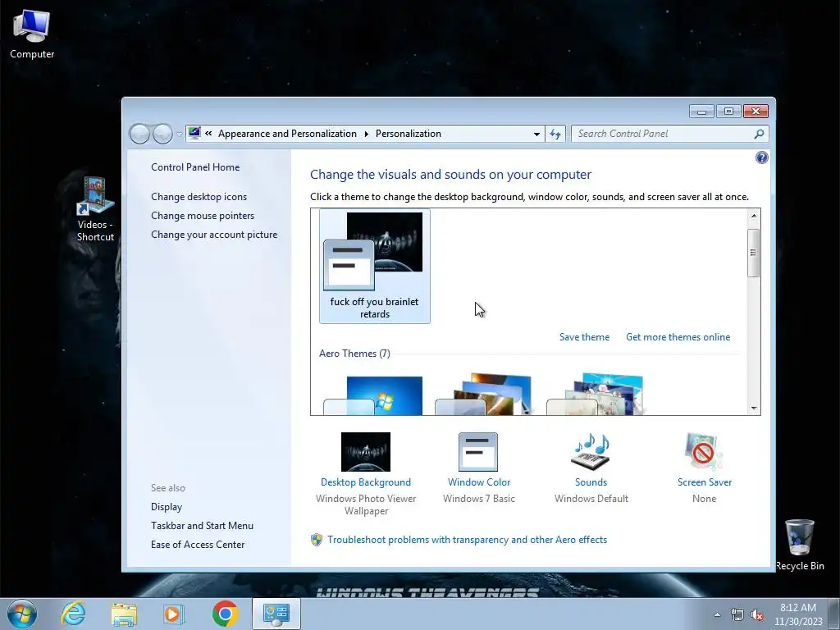Select the second Aero theme with layered photos
Viewport: 840px width, 630px height.
[x=483, y=395]
